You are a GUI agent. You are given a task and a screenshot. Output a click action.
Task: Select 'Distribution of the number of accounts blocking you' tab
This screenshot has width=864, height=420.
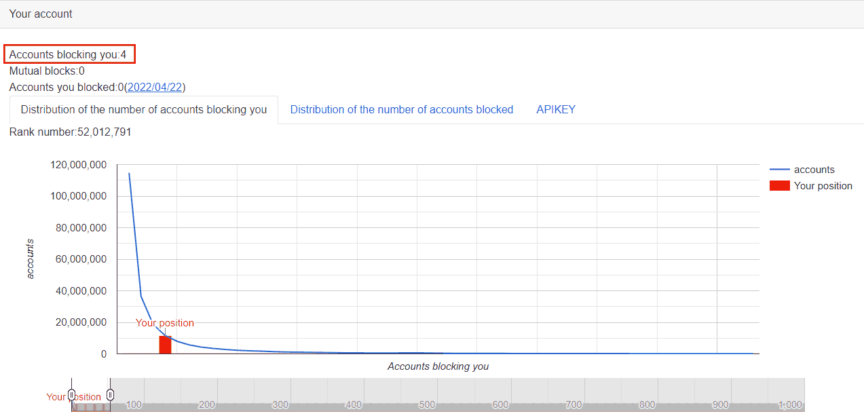coord(143,110)
